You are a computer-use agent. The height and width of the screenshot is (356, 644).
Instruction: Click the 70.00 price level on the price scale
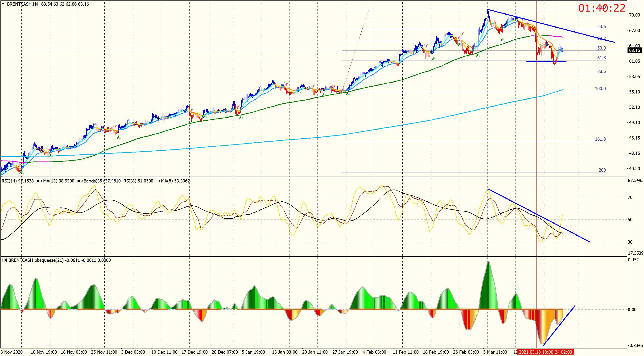pyautogui.click(x=634, y=15)
